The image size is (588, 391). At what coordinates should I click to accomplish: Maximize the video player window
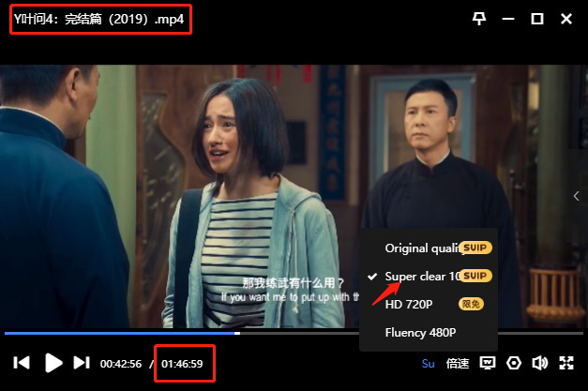pyautogui.click(x=537, y=19)
